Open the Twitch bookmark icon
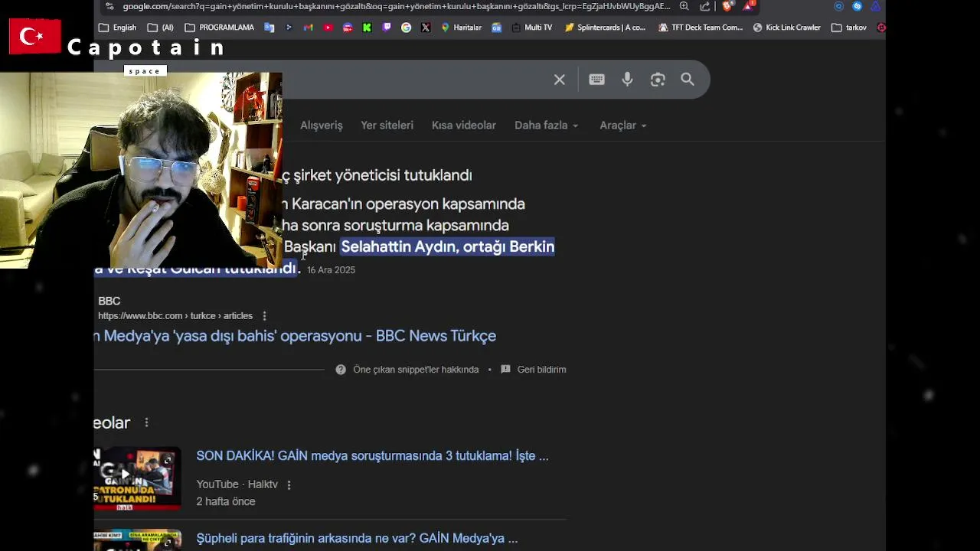This screenshot has height=551, width=980. click(387, 28)
